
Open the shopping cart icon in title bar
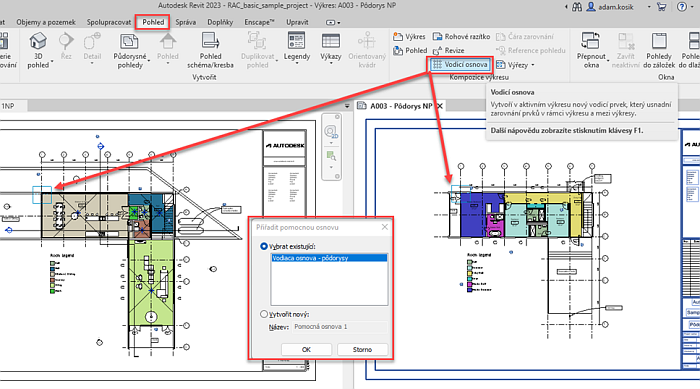pyautogui.click(x=662, y=7)
